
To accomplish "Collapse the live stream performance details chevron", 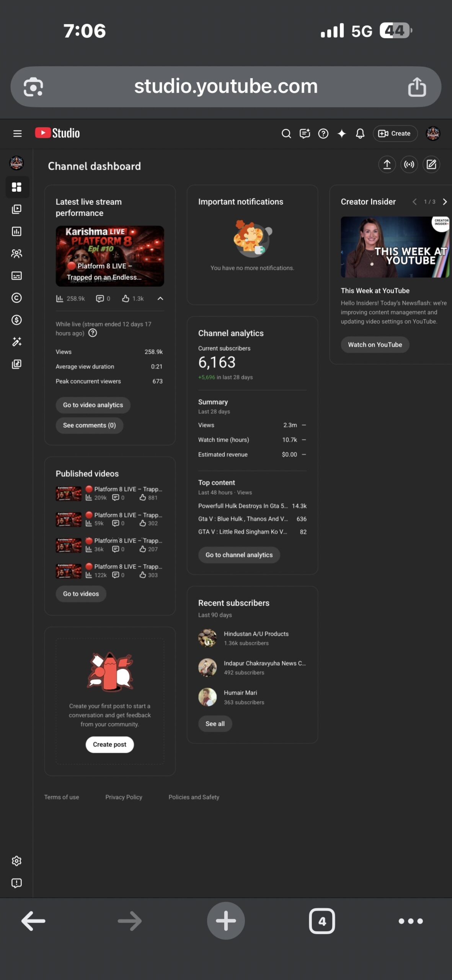I will (160, 299).
